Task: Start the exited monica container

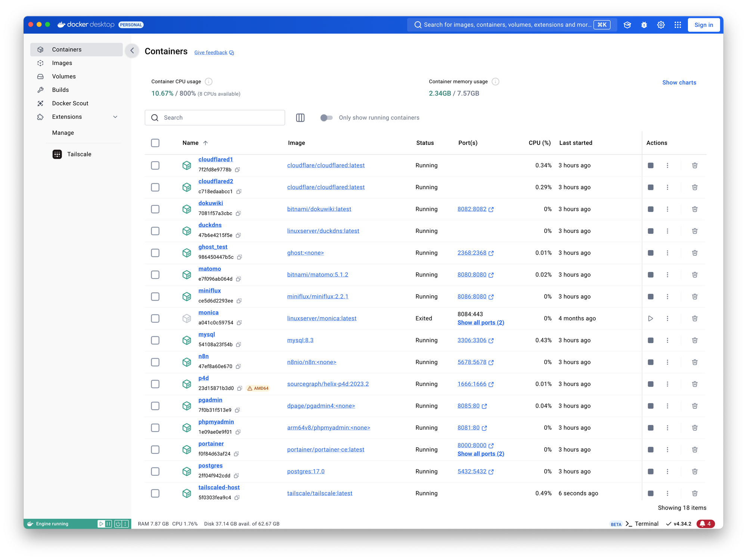Action: pos(651,318)
